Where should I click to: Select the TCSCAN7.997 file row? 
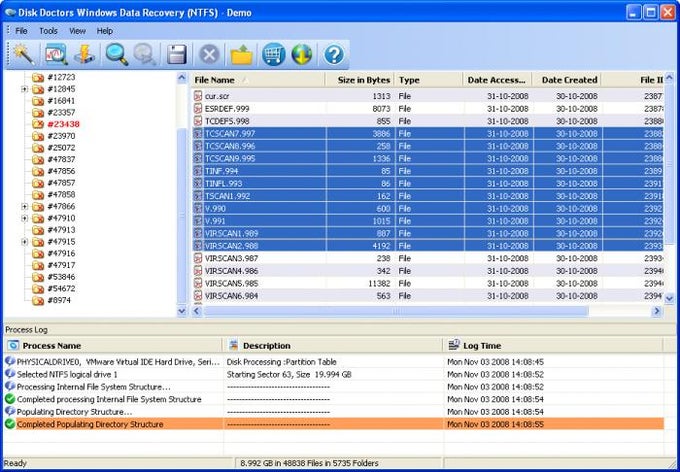click(427, 134)
